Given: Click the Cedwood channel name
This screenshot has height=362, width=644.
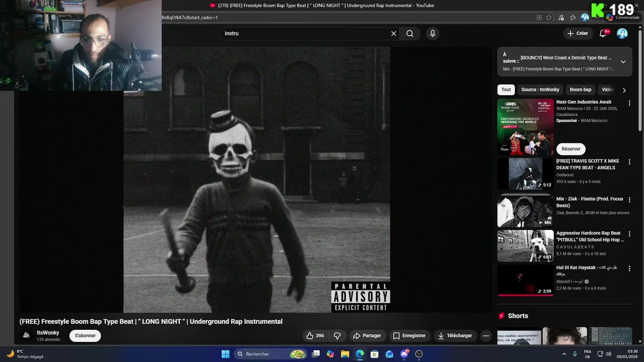Looking at the screenshot, I should coord(565,175).
